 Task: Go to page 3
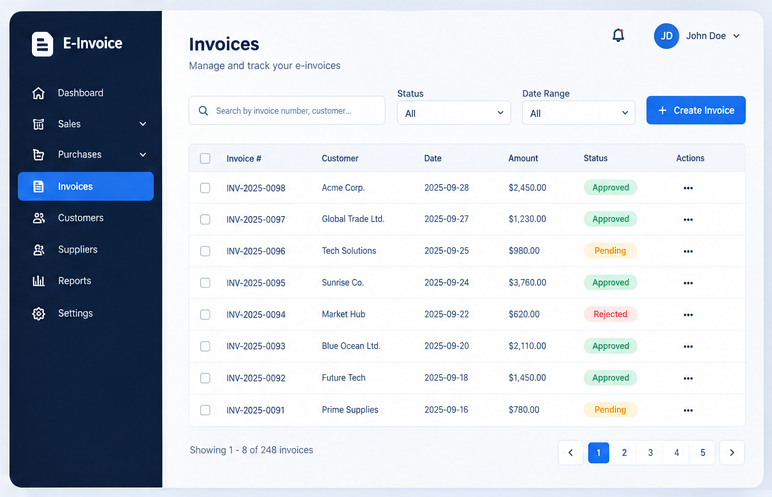click(x=650, y=453)
